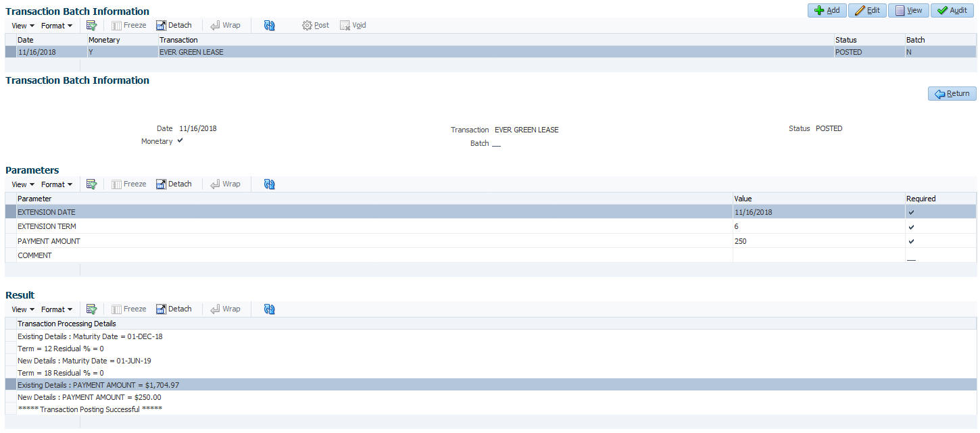Select row New Details Maturity Date 01-JUN-19
This screenshot has width=980, height=433.
(x=491, y=360)
